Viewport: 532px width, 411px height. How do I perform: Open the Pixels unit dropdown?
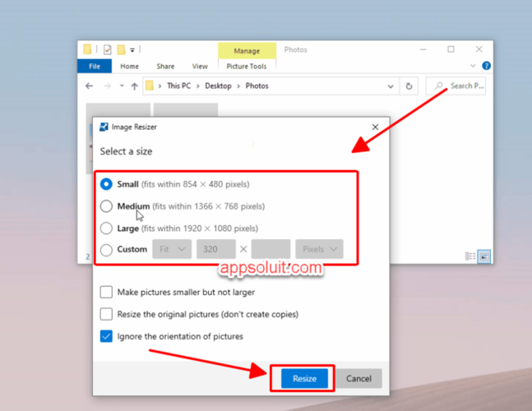pos(319,249)
